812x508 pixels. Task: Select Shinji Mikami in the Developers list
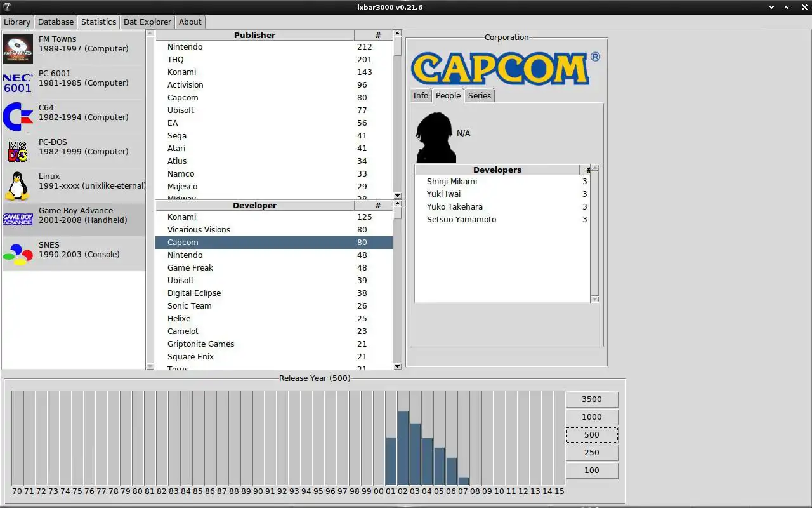502,182
